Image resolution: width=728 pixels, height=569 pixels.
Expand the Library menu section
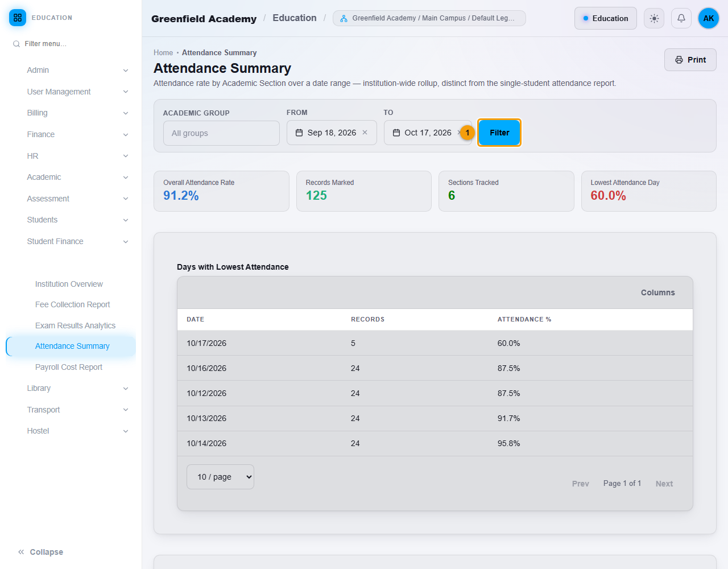click(x=77, y=388)
